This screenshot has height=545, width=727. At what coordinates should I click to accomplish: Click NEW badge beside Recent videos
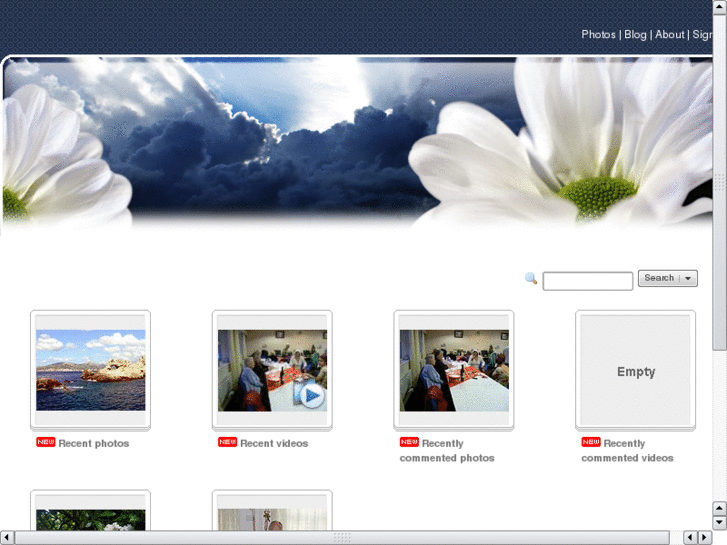[227, 442]
